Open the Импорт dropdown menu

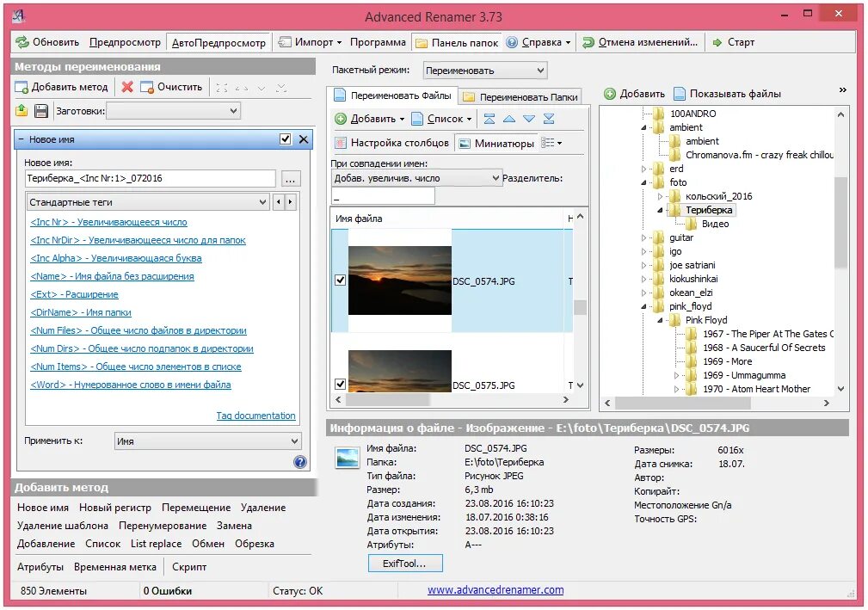click(311, 42)
